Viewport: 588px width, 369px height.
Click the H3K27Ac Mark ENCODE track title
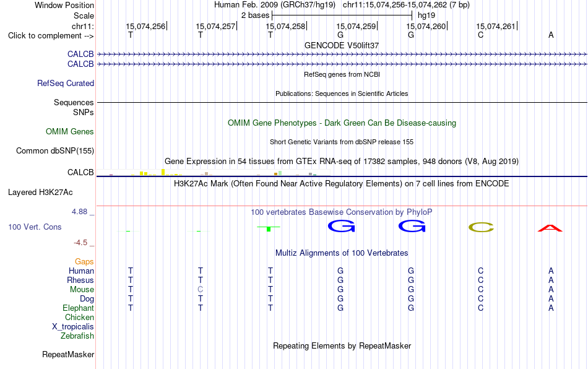pos(342,184)
